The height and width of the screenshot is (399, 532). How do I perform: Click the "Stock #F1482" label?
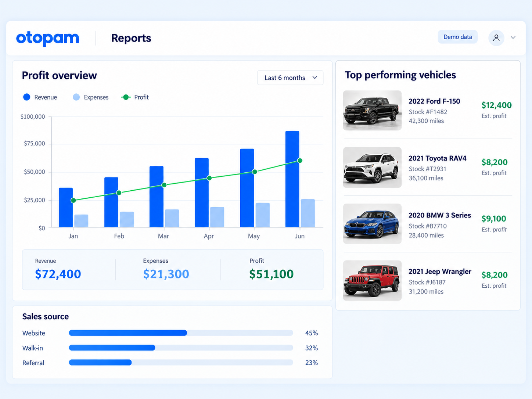[428, 112]
